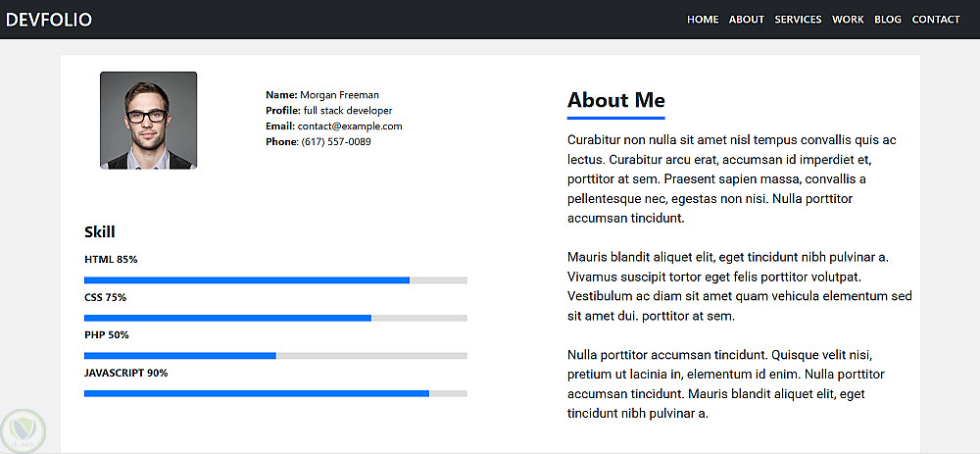Go to the ABOUT section

747,20
